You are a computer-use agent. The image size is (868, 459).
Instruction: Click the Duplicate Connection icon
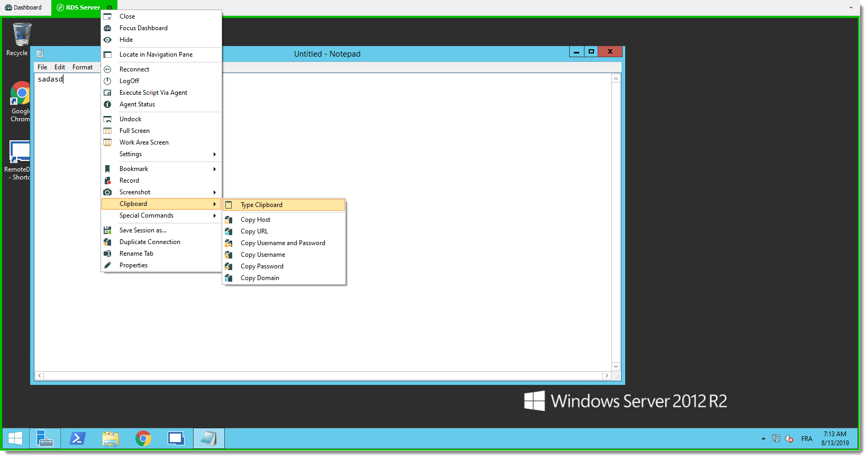pos(107,242)
